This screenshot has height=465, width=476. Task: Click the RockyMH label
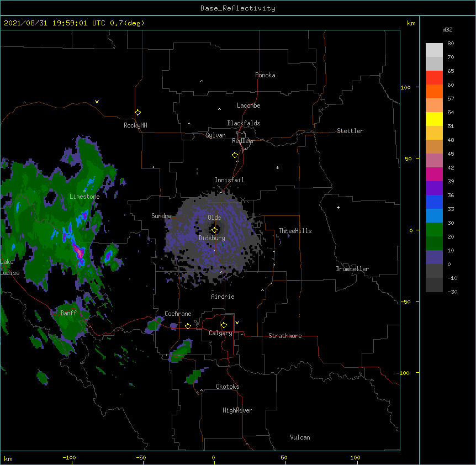[135, 125]
